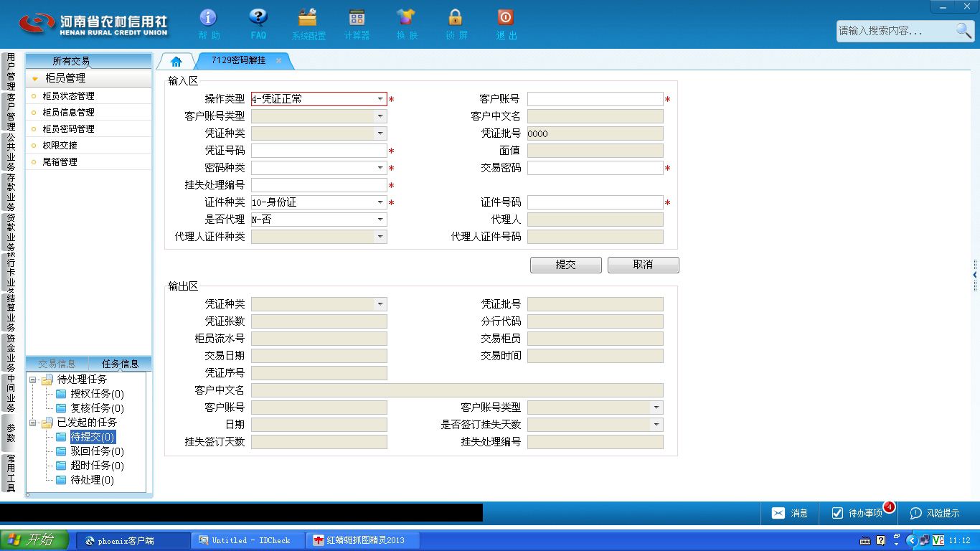Image resolution: width=980 pixels, height=551 pixels.
Task: Collapse the 待处理任务 tree node
Action: pos(33,380)
